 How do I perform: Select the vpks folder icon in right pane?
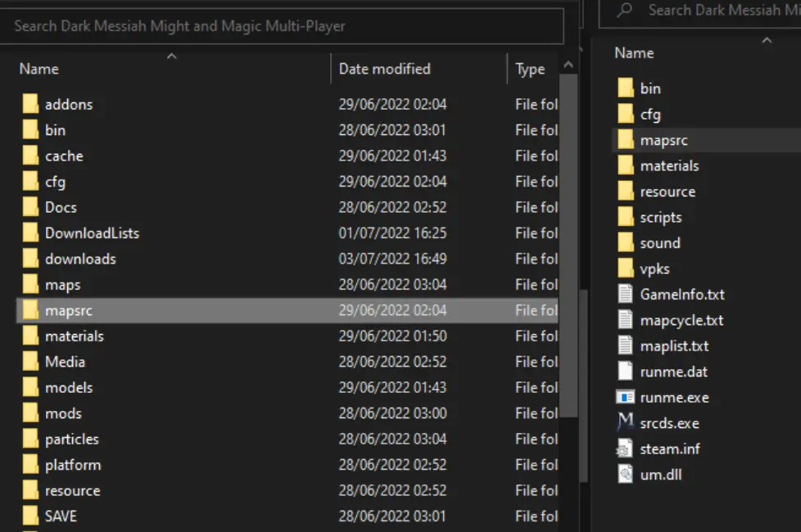point(626,268)
